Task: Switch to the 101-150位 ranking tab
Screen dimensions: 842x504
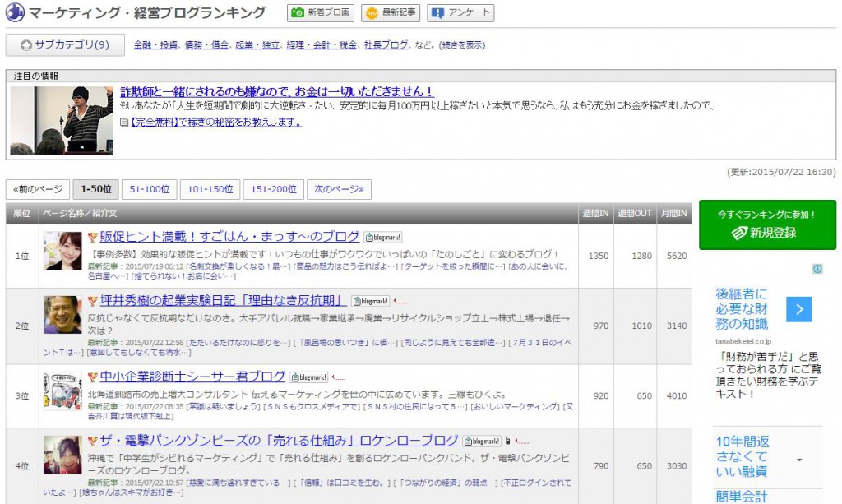Action: point(209,189)
